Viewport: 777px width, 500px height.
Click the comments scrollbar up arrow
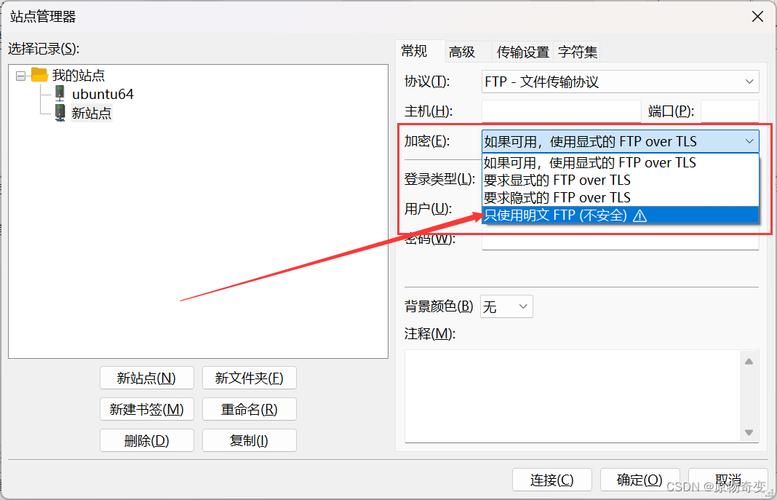[749, 361]
